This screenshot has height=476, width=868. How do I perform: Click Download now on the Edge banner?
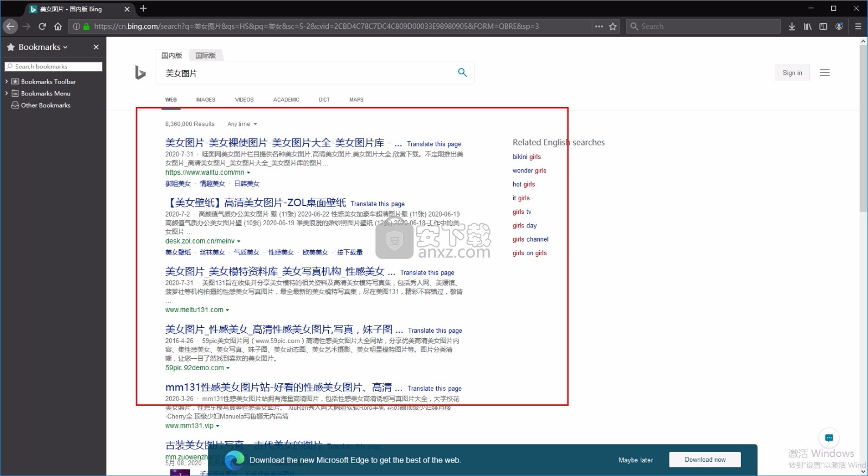point(705,460)
